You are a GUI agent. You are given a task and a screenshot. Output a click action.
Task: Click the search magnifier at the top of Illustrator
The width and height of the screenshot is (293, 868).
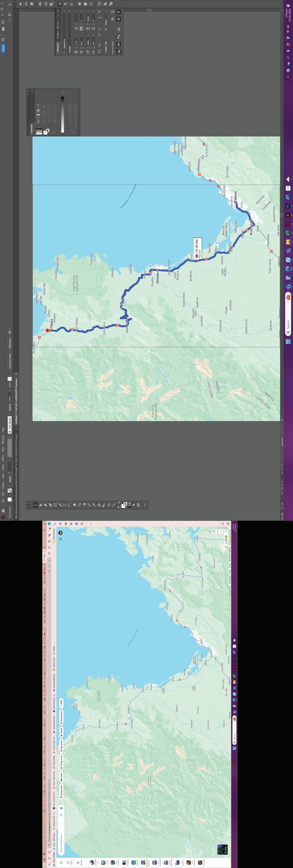[x=3, y=39]
